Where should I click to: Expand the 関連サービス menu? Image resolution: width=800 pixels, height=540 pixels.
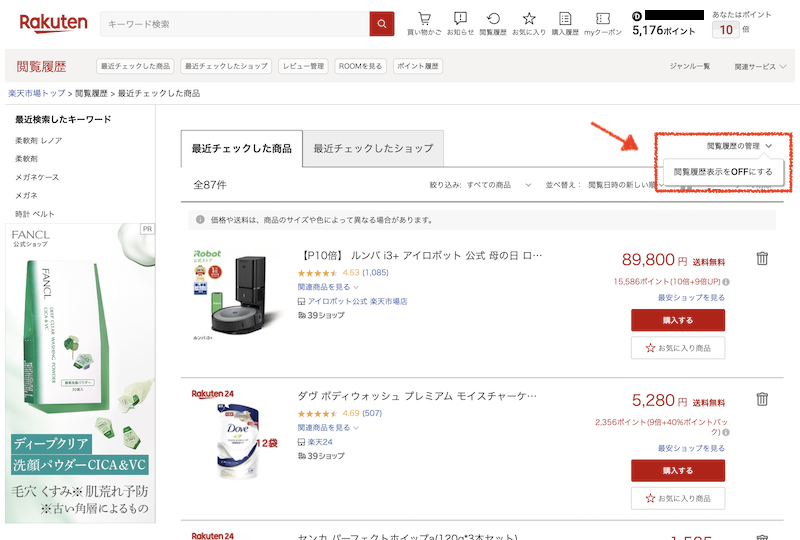coord(759,66)
